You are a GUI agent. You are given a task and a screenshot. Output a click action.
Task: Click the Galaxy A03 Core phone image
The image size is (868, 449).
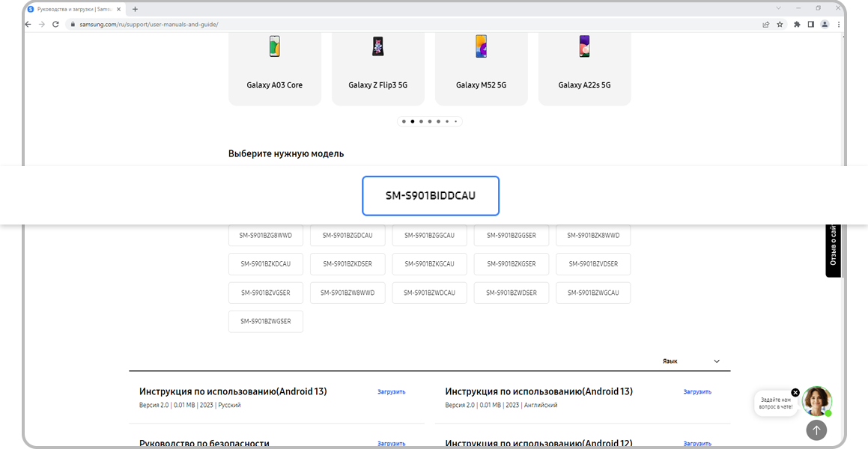pyautogui.click(x=275, y=46)
